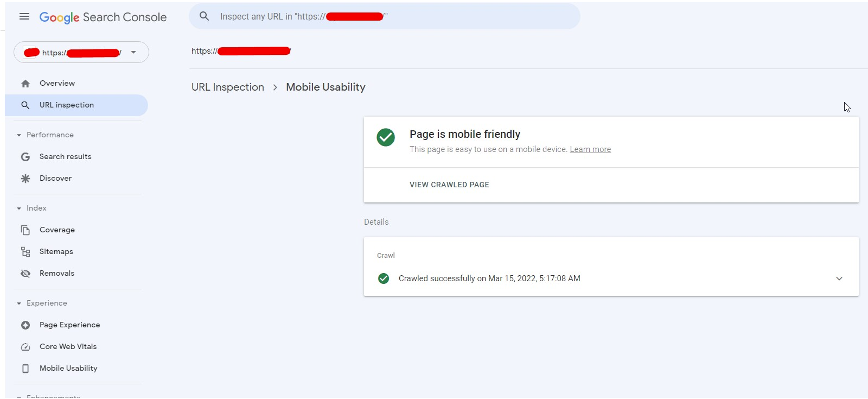Click the Core Web Vitals gauge icon
Screen dimensions: 868x399
click(25, 347)
